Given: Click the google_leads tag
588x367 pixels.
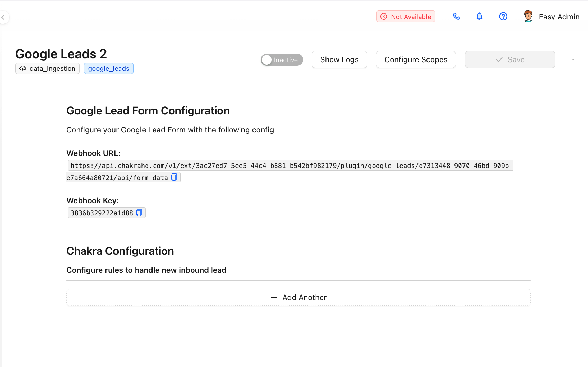Looking at the screenshot, I should tap(109, 68).
